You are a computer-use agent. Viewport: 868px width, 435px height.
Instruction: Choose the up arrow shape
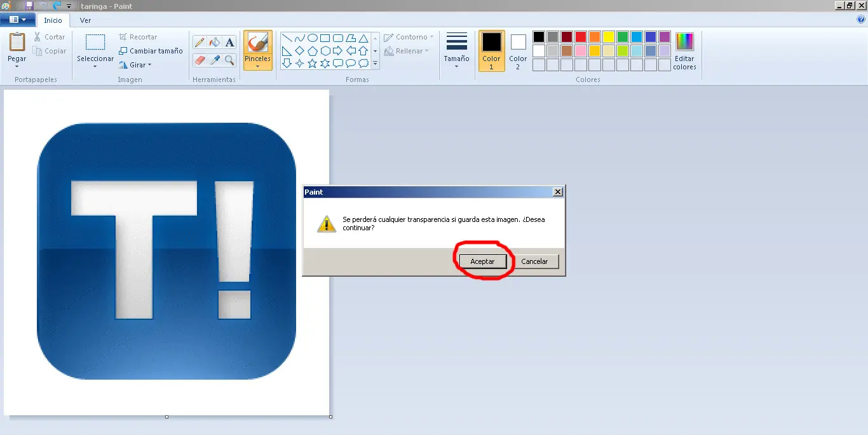(363, 51)
